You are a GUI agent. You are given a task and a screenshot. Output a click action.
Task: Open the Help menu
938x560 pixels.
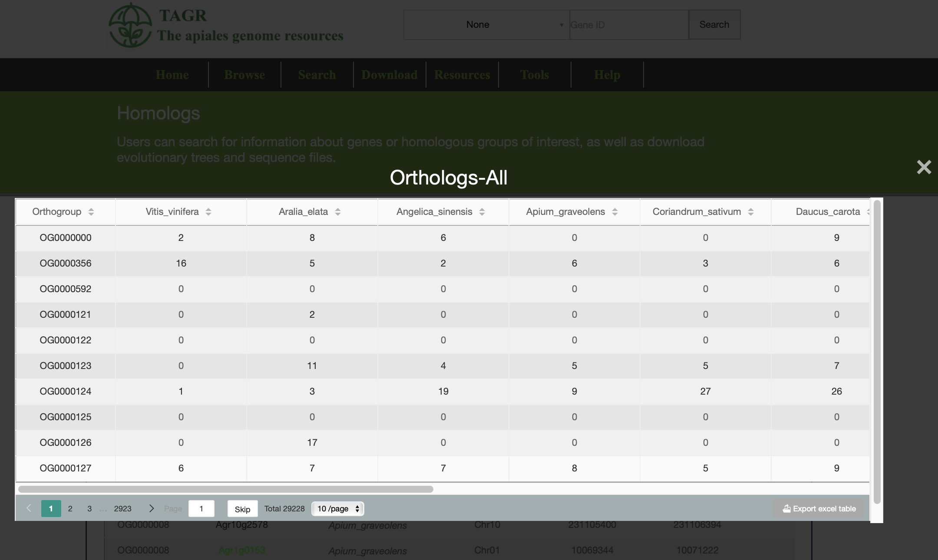tap(607, 75)
